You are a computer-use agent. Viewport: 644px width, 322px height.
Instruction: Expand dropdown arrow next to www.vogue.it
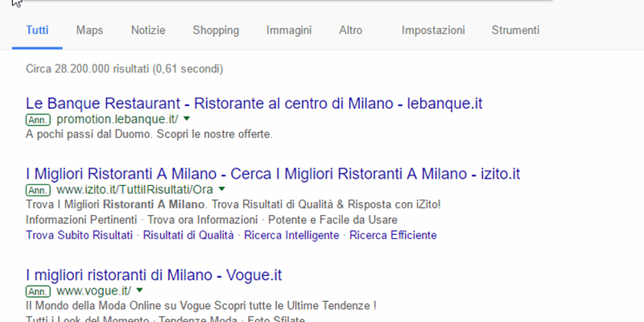coord(140,290)
